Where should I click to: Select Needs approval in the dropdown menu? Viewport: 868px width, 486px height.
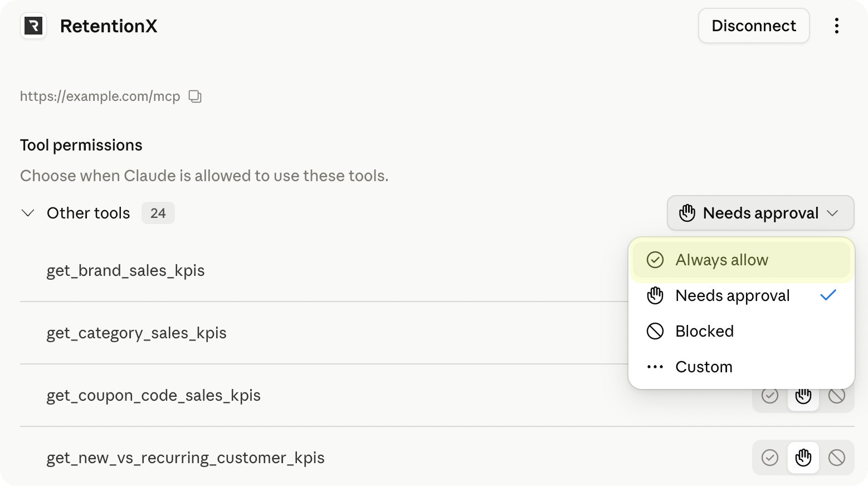tap(742, 295)
